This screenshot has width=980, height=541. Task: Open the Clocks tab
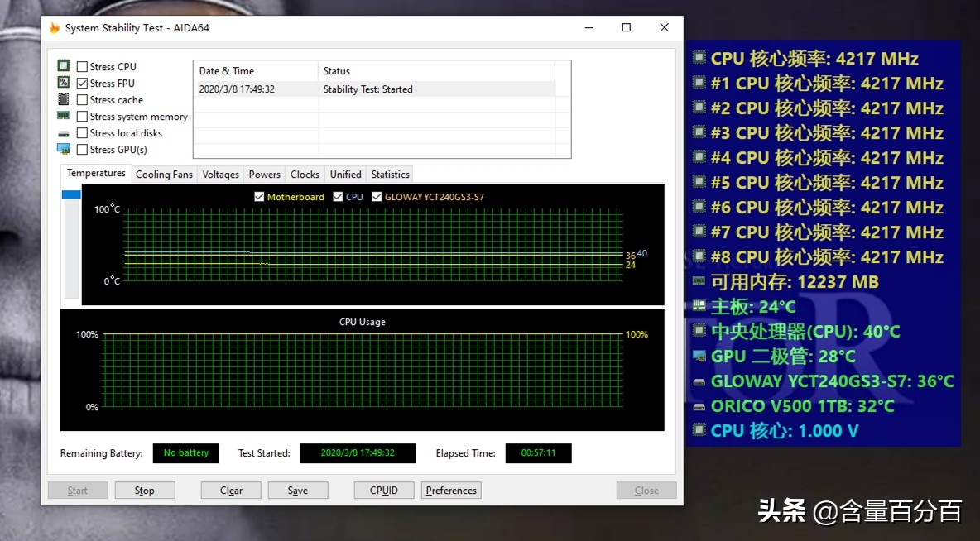304,174
